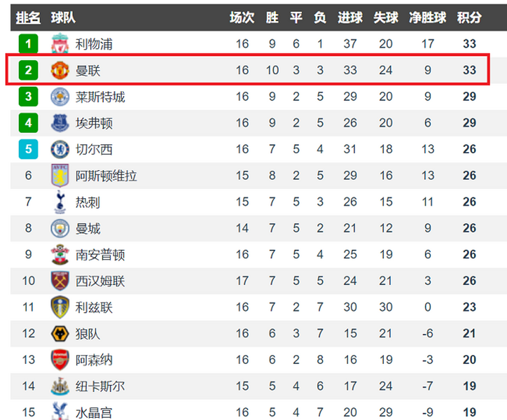The height and width of the screenshot is (420, 507).
Task: Click the Southampton club crest
Action: coord(60,255)
